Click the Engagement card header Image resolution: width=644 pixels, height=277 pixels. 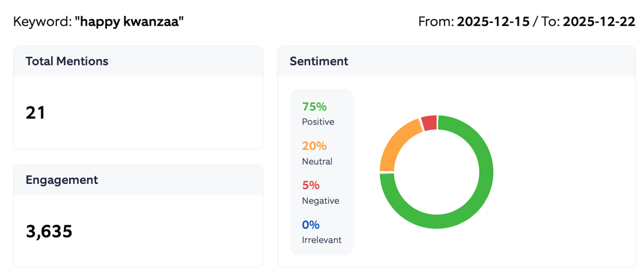tap(62, 180)
